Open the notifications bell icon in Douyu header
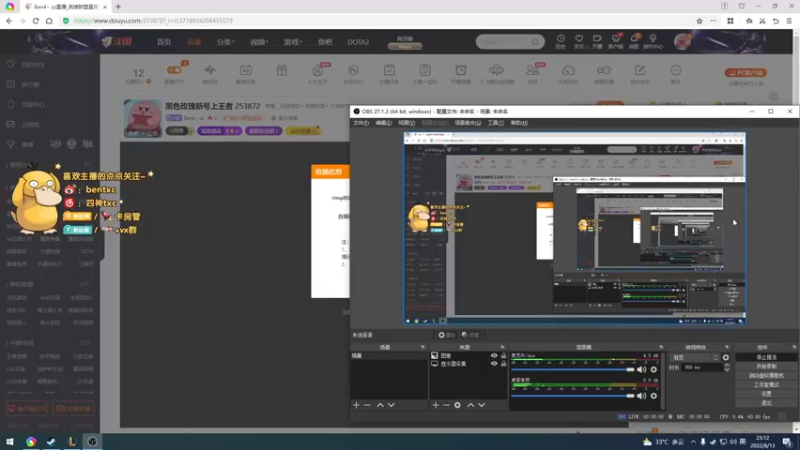This screenshot has height=450, width=800. (x=634, y=39)
